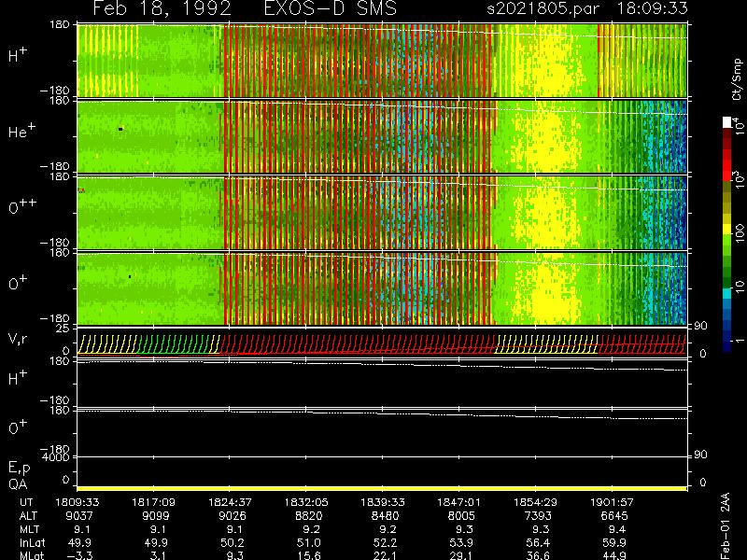The height and width of the screenshot is (560, 747).
Task: Click the ALT value '8480'
Action: [x=385, y=516]
